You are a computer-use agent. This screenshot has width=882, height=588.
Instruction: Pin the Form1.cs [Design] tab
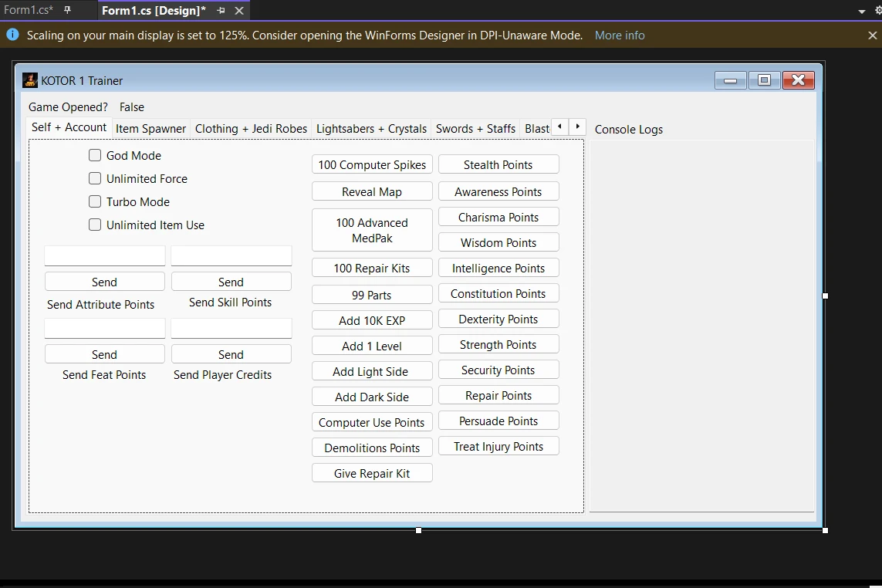221,11
